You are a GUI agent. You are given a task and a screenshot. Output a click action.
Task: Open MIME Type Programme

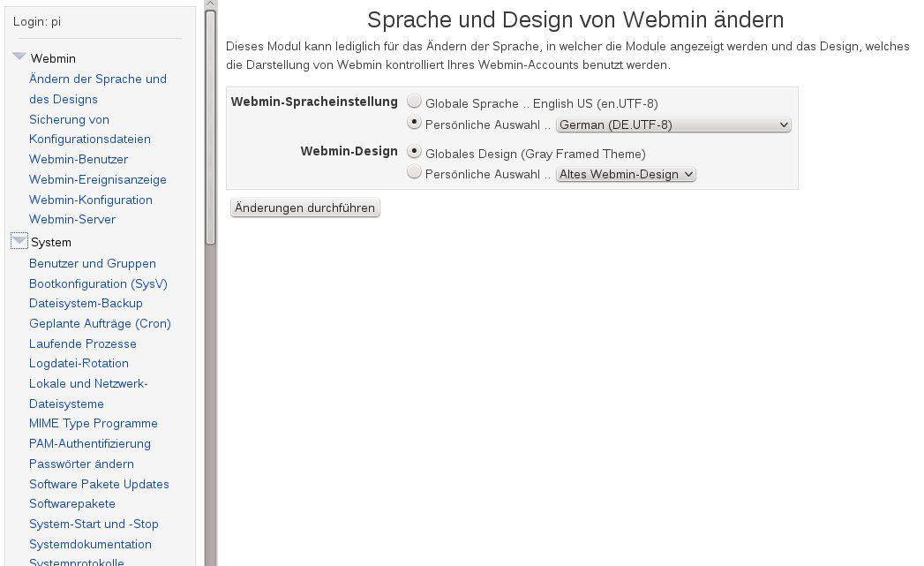tap(94, 423)
